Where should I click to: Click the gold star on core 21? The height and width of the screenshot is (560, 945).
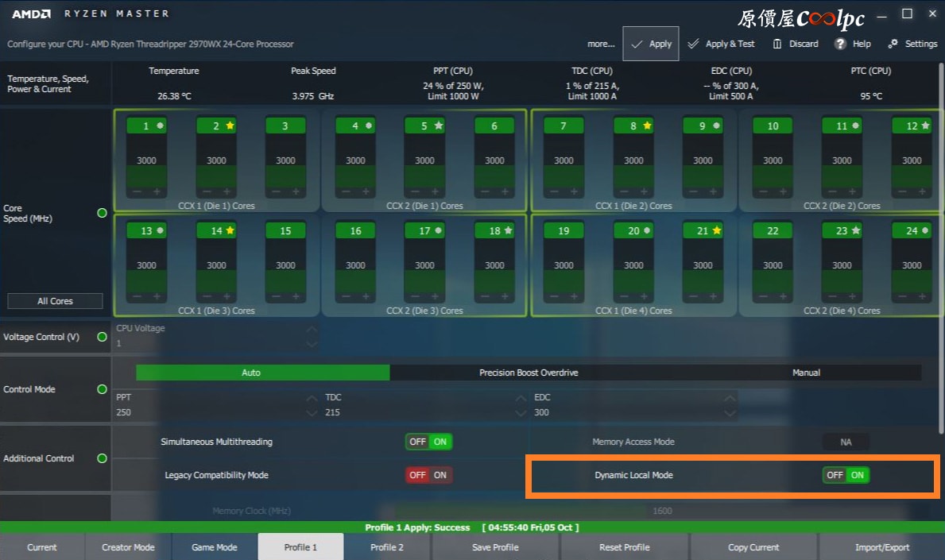coord(717,230)
